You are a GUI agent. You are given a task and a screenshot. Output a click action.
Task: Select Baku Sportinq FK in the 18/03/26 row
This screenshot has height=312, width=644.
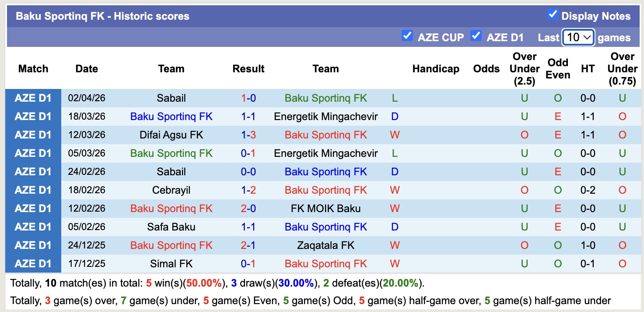171,116
